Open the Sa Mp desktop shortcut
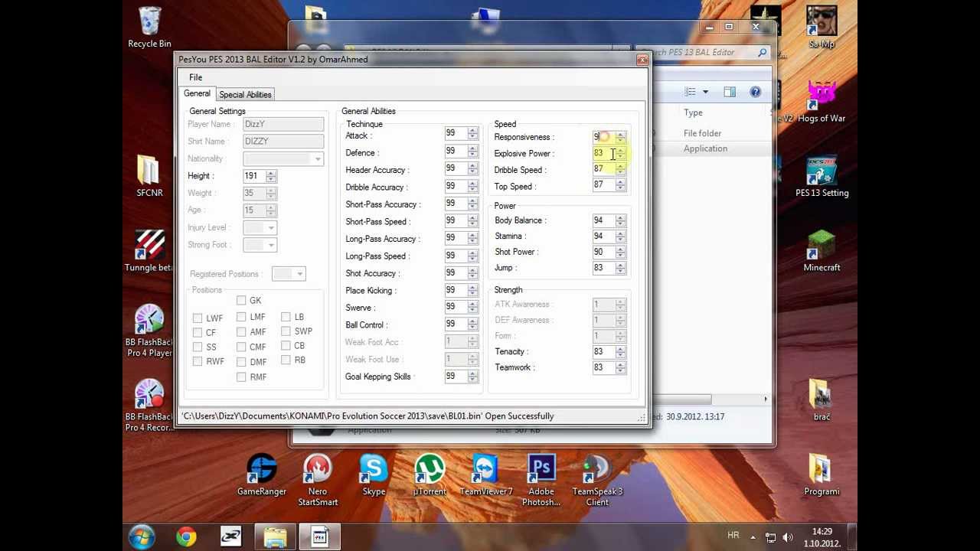The width and height of the screenshot is (980, 551). 822,27
